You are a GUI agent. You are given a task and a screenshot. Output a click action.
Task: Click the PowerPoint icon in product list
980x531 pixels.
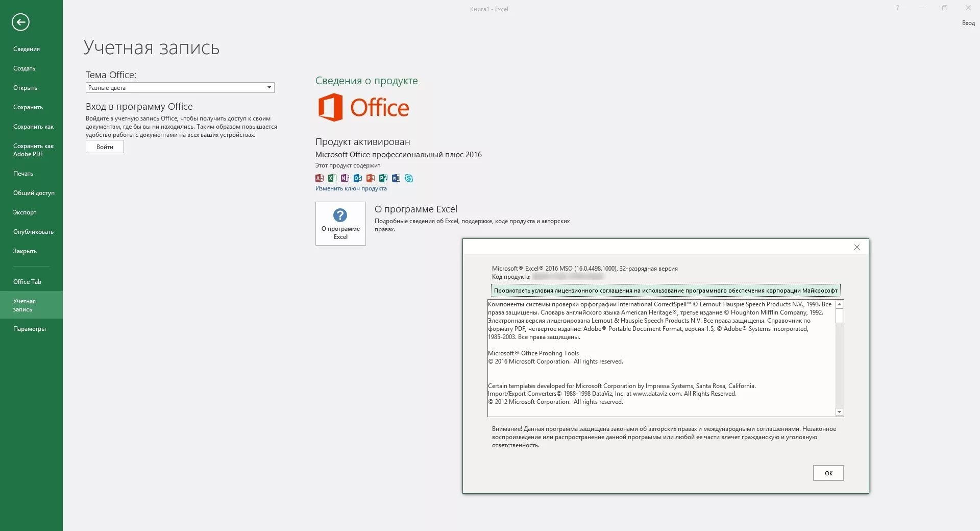point(371,178)
